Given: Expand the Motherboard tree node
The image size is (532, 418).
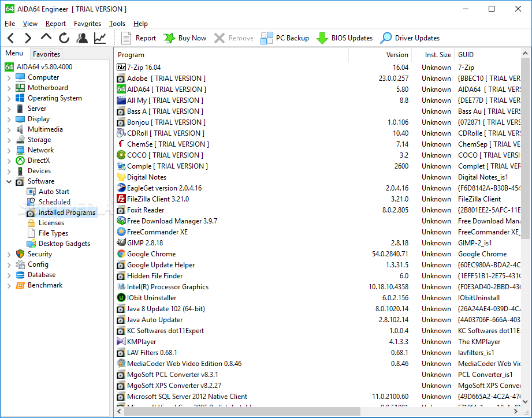Looking at the screenshot, I should click(x=9, y=88).
